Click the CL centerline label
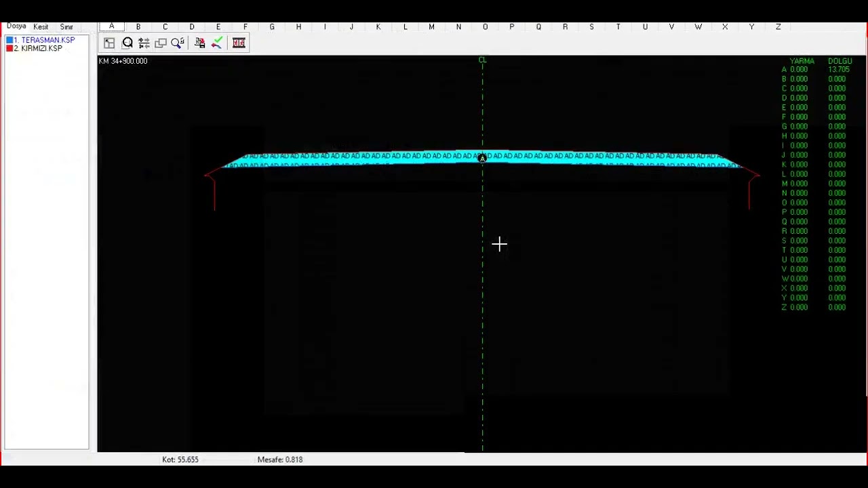The height and width of the screenshot is (488, 868). click(x=482, y=60)
